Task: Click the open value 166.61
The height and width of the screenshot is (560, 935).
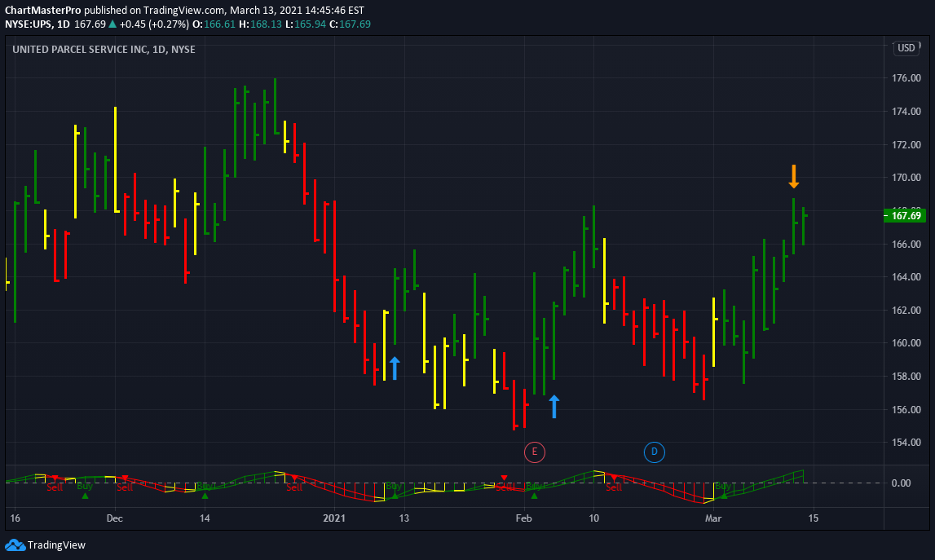Action: [219, 24]
